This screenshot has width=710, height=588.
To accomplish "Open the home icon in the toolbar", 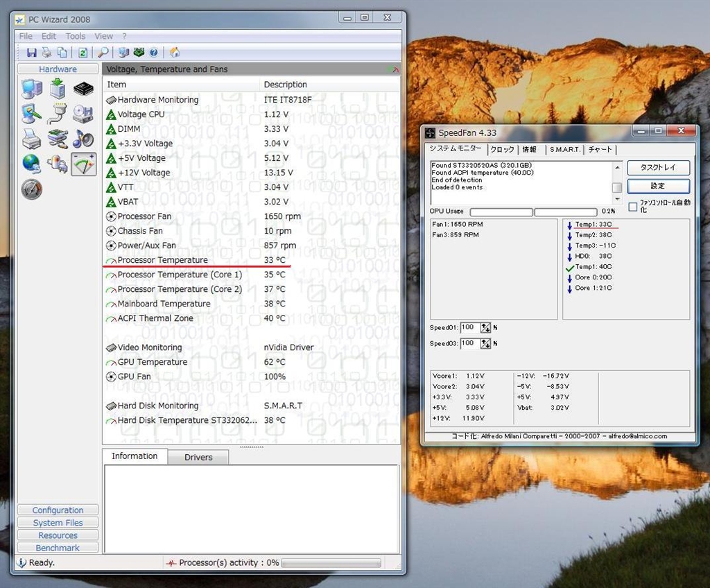I will 175,53.
